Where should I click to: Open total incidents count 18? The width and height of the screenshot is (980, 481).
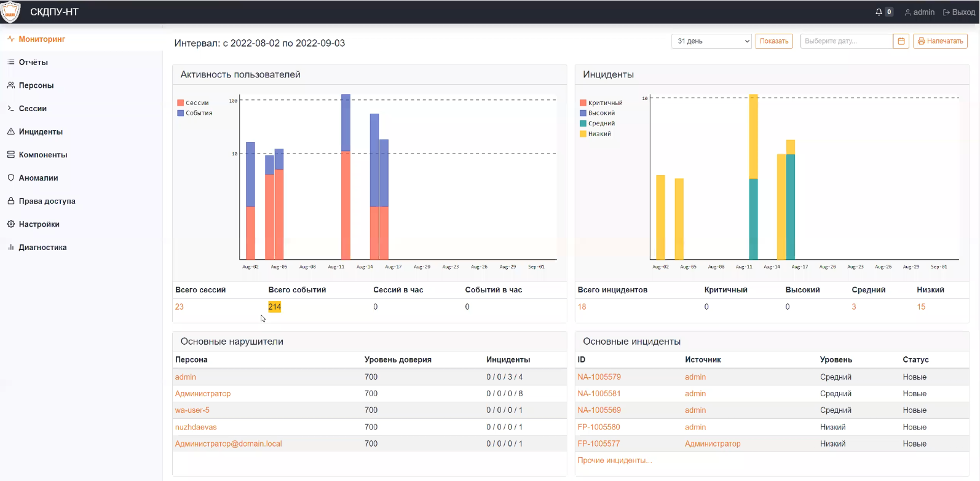tap(582, 307)
